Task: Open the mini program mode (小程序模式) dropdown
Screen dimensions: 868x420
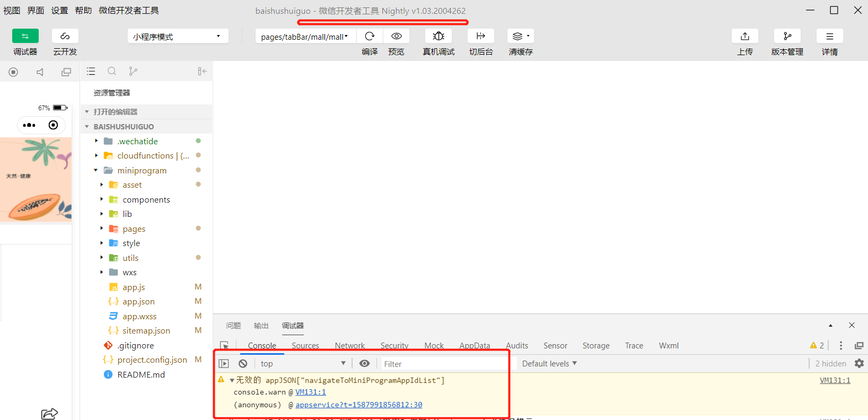Action: (x=178, y=36)
